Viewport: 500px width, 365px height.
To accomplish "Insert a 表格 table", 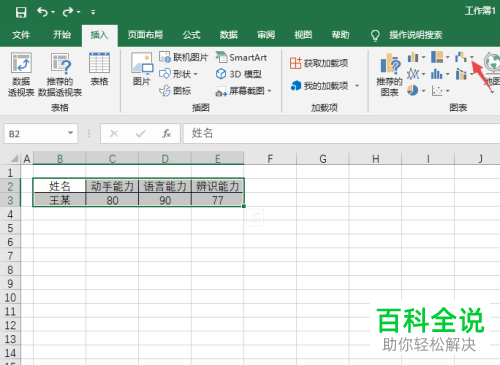I will point(99,69).
